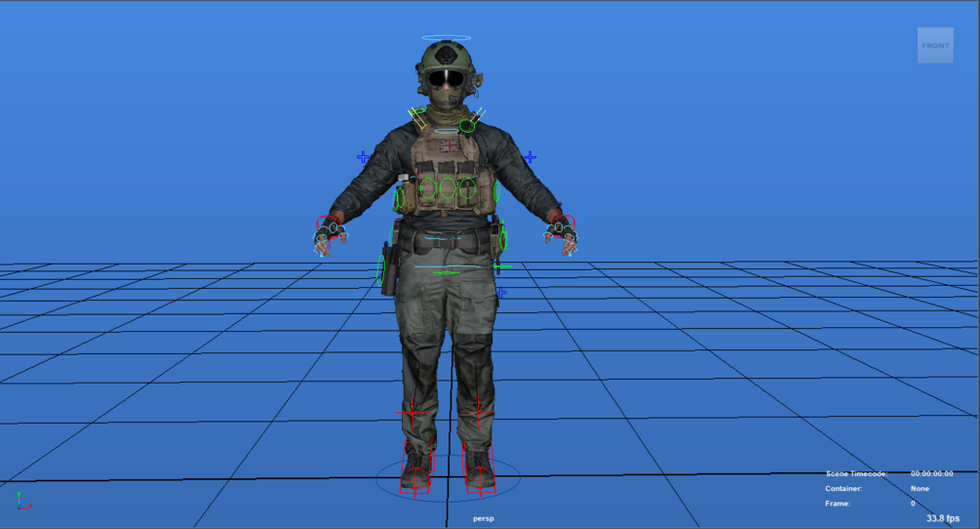Select the green arrow control at screen-right hip

point(502,266)
